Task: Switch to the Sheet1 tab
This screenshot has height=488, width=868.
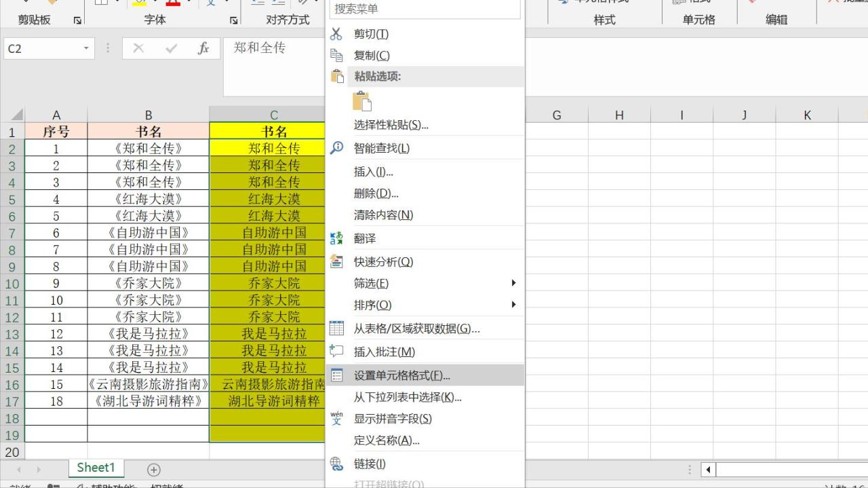Action: pos(96,468)
